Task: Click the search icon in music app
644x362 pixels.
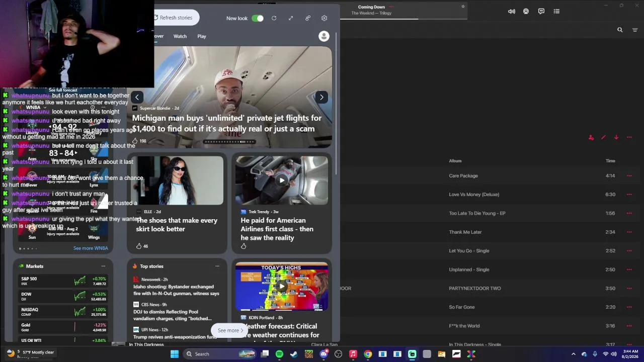Action: pyautogui.click(x=620, y=30)
